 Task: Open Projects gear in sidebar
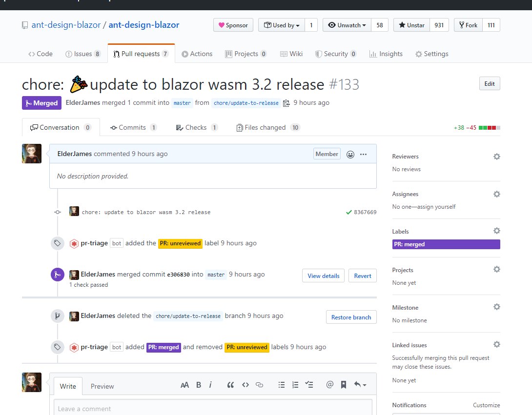click(x=497, y=269)
